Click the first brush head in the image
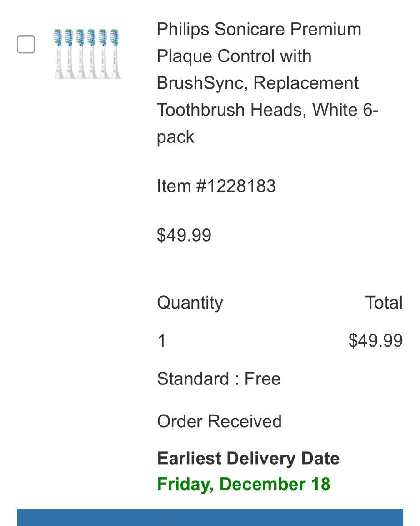The image size is (420, 526). 58,53
